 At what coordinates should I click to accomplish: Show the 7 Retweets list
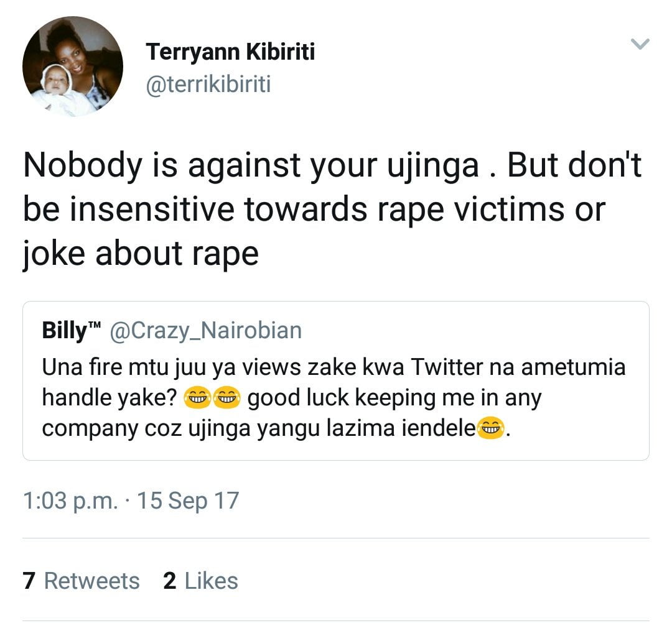pos(81,581)
